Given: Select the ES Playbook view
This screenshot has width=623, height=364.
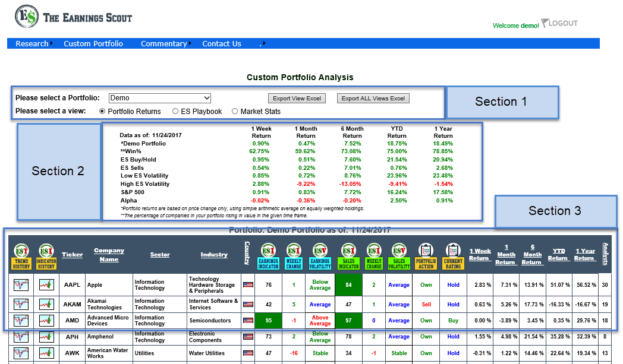Looking at the screenshot, I should click(x=175, y=111).
